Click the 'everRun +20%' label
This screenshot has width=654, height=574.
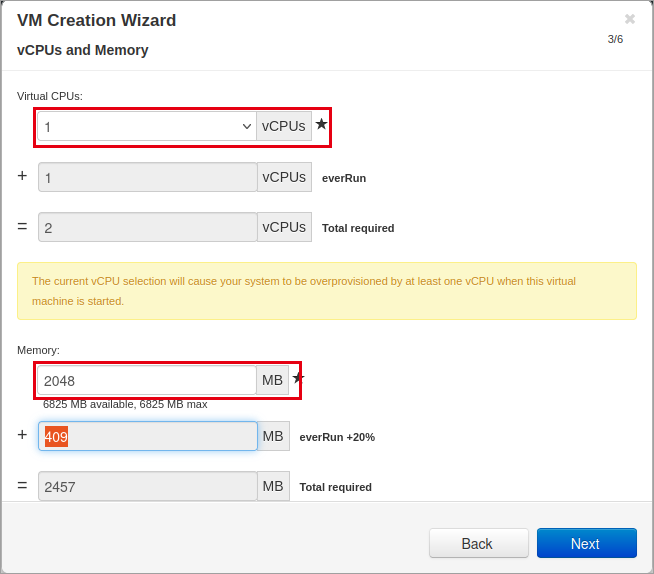pos(337,437)
